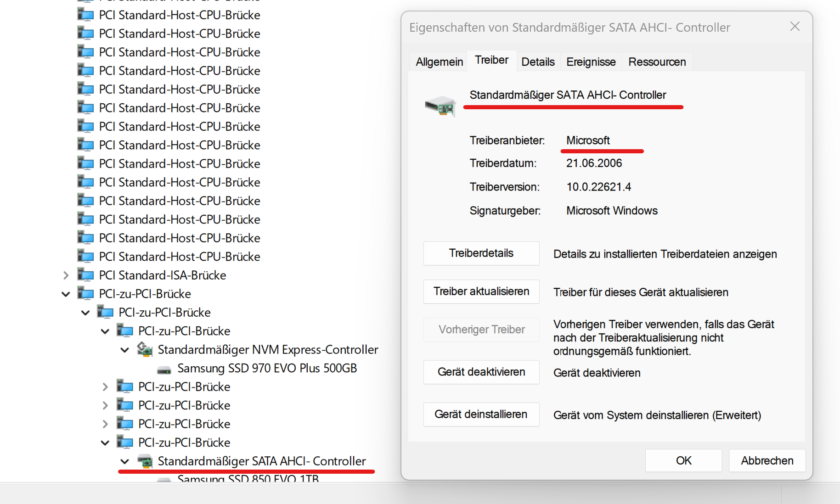840x504 pixels.
Task: Click the NVM Express-Controller device icon in tree
Action: click(145, 349)
